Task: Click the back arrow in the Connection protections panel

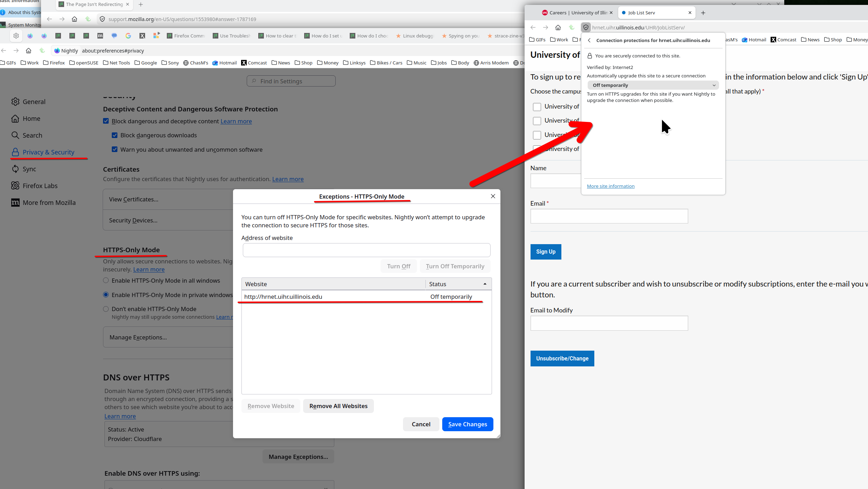Action: pyautogui.click(x=589, y=40)
